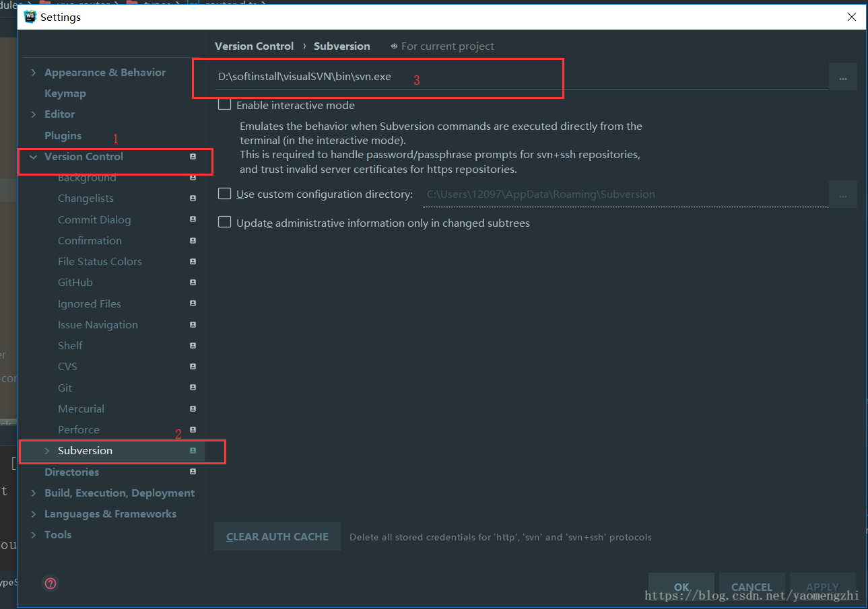Select Ignored Files page
Viewport: 868px width, 609px height.
coord(90,303)
